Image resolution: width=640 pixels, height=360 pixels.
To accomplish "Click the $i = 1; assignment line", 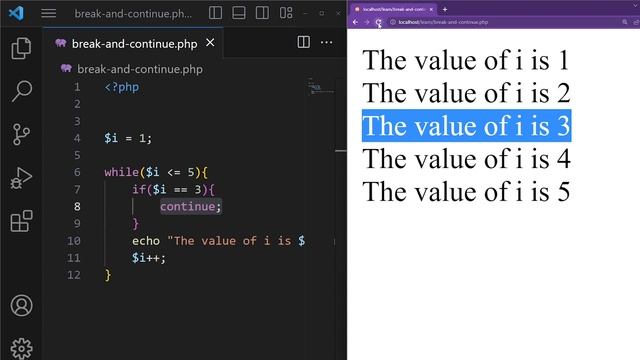I will [128, 138].
